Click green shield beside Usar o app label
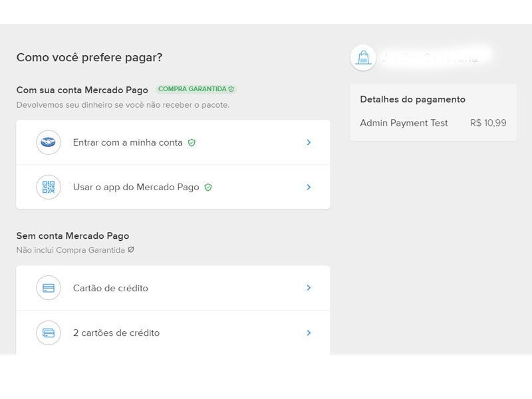 208,188
